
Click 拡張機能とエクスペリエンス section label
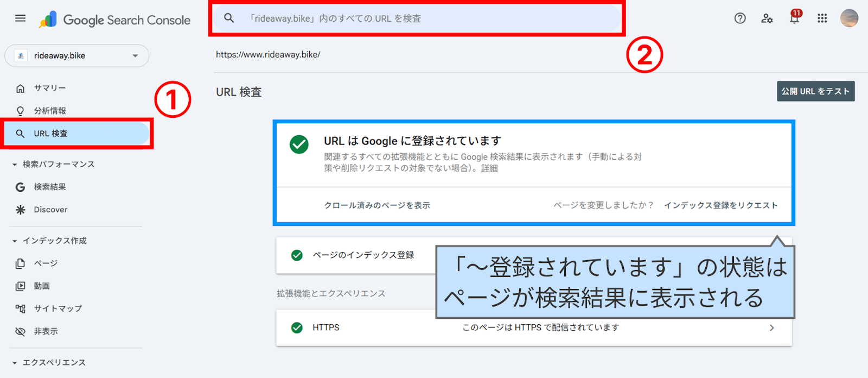point(331,294)
